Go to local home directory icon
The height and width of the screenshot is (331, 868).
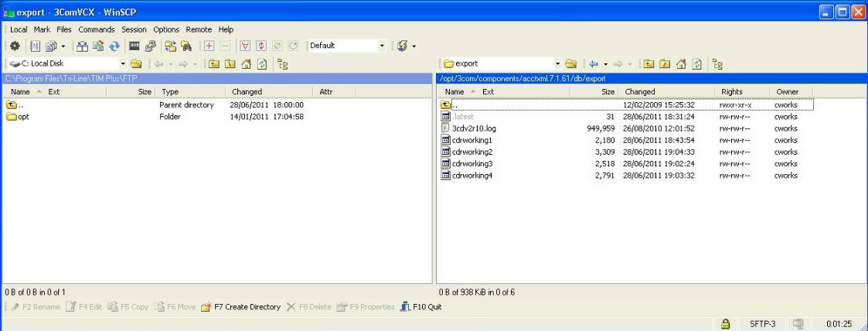coord(247,63)
